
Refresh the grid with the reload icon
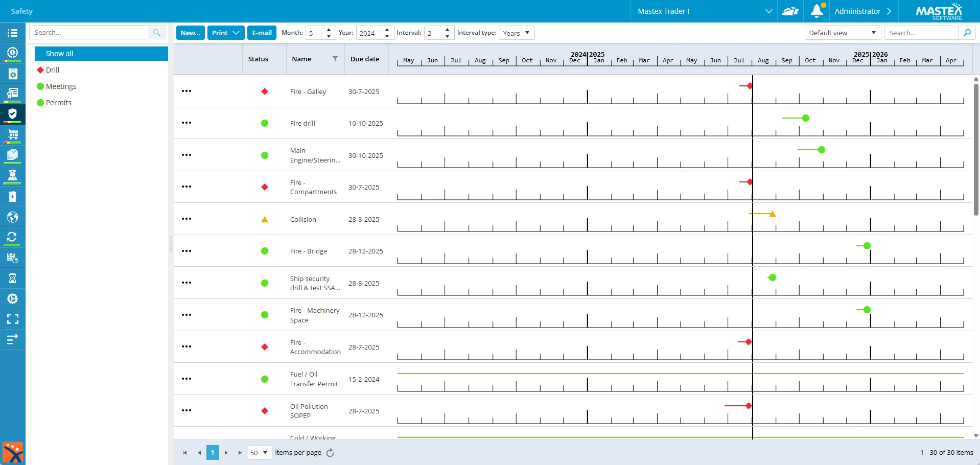[x=330, y=453]
